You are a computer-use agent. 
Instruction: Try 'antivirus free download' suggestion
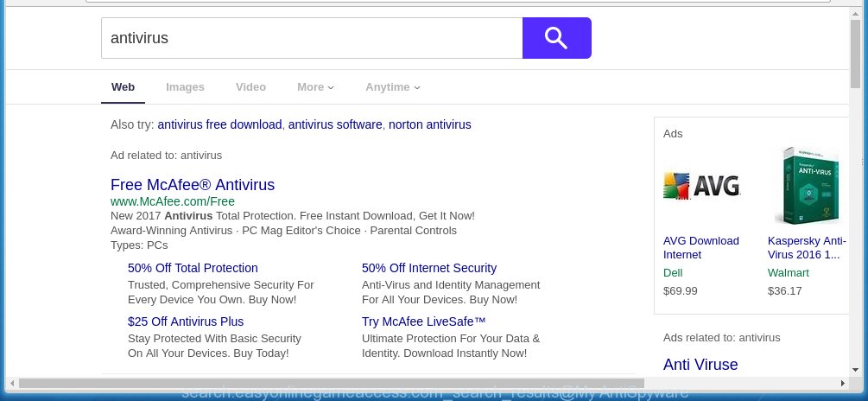(x=219, y=124)
